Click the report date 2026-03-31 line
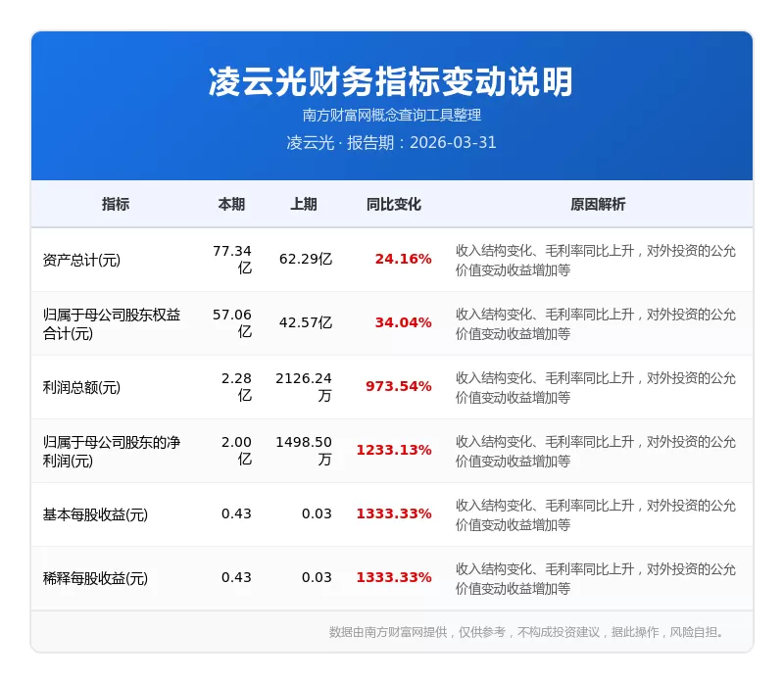The width and height of the screenshot is (784, 683). click(x=391, y=142)
